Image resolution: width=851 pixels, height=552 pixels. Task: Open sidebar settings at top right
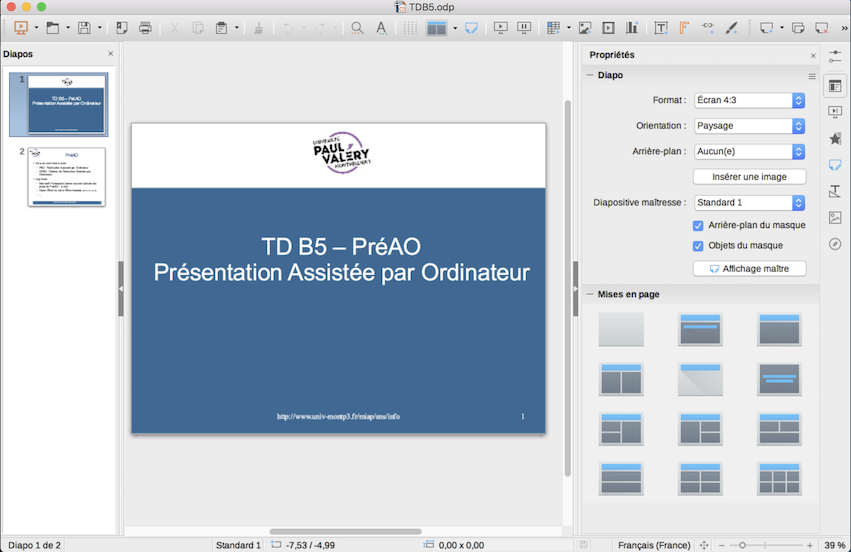pos(835,56)
